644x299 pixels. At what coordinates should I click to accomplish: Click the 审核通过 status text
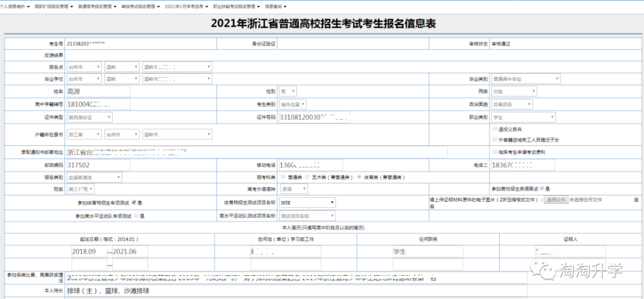[x=500, y=44]
